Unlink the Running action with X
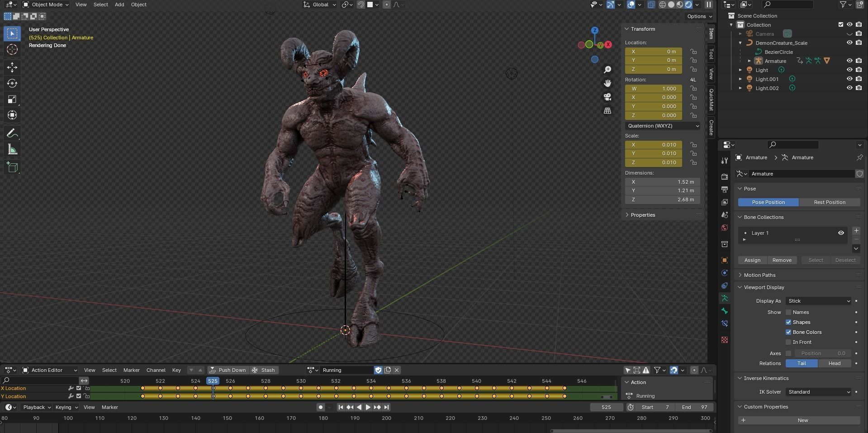 (x=397, y=370)
